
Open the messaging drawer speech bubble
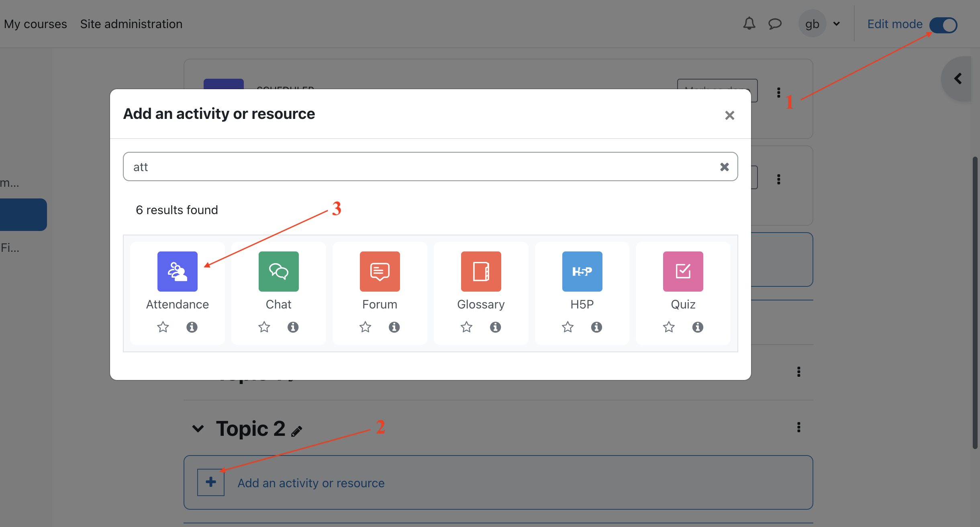pos(775,24)
